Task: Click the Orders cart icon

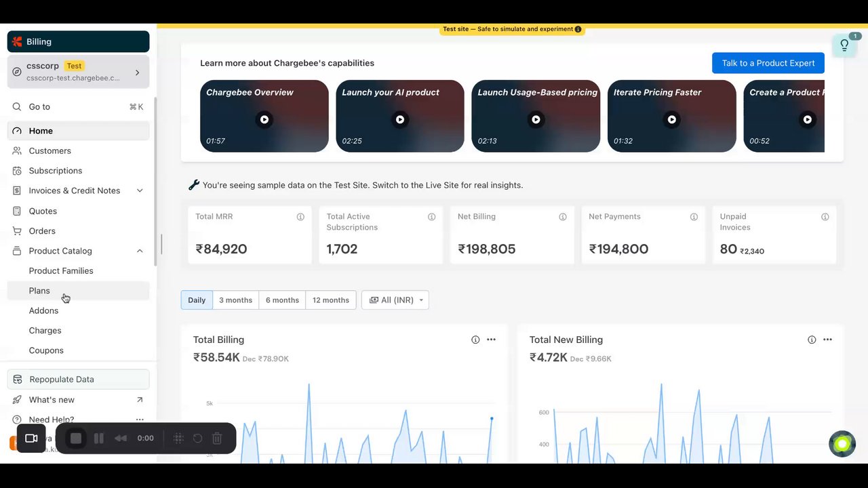Action: point(17,230)
